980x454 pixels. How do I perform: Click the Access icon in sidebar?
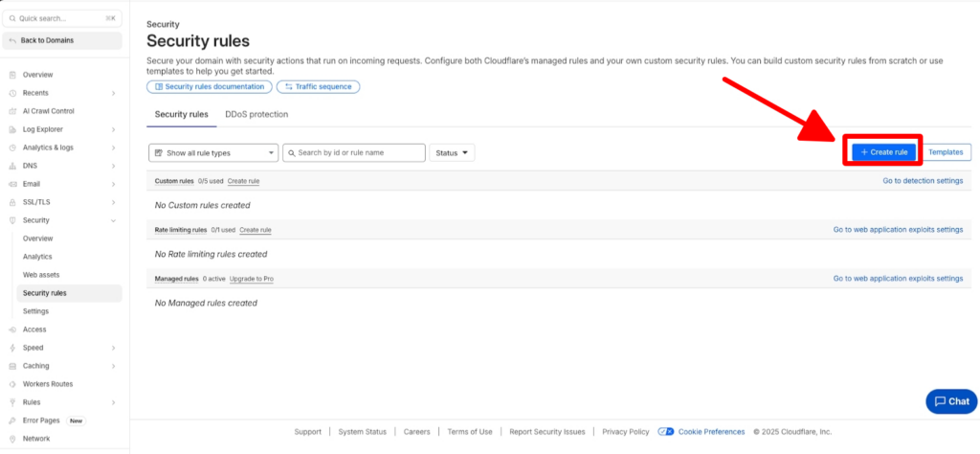coord(12,329)
